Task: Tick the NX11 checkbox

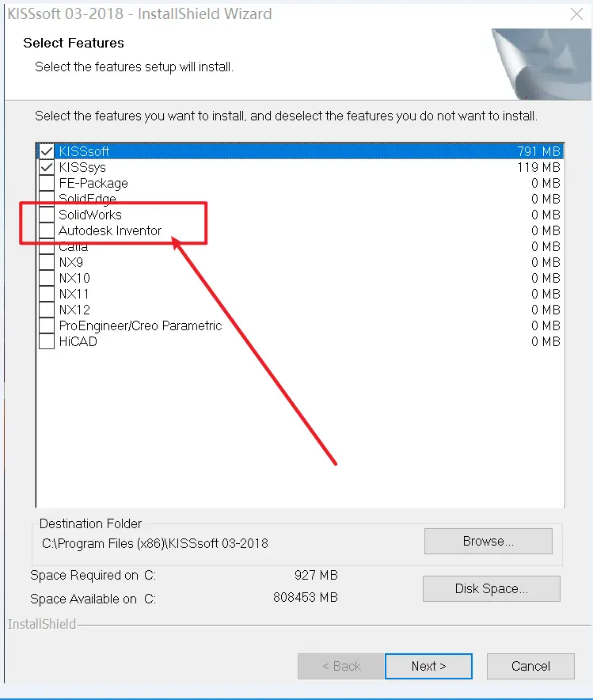Action: point(47,295)
